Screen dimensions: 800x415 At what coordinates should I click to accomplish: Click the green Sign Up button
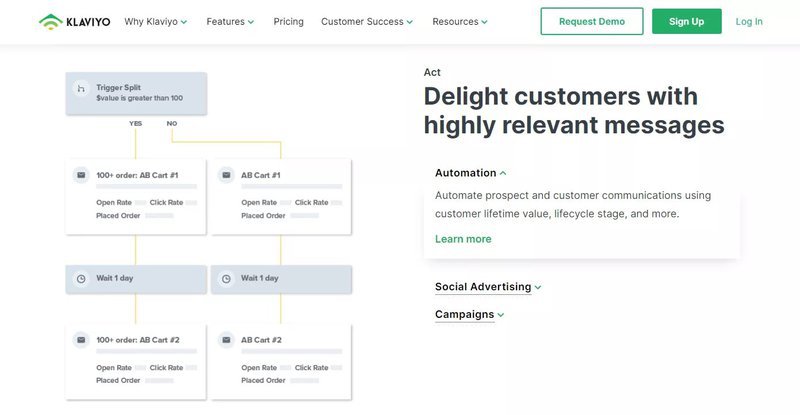[687, 21]
